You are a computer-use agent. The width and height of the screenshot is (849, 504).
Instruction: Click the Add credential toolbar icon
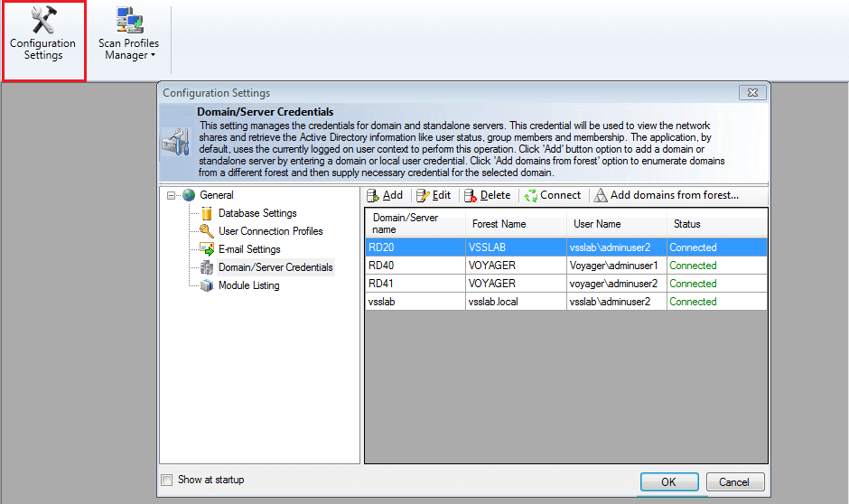pos(373,195)
